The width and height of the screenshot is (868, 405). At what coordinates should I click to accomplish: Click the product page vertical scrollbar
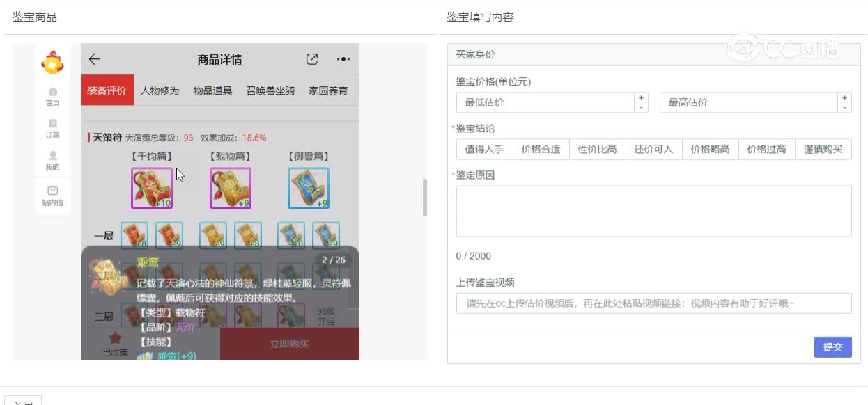point(424,198)
